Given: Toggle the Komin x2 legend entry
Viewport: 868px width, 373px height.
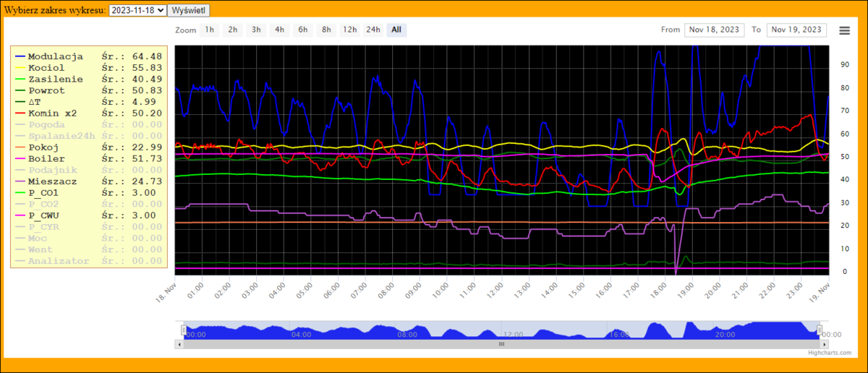Looking at the screenshot, I should 52,113.
